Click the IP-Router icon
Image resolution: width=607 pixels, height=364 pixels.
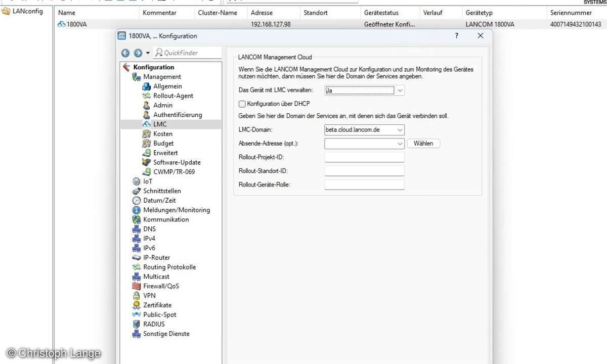(136, 258)
